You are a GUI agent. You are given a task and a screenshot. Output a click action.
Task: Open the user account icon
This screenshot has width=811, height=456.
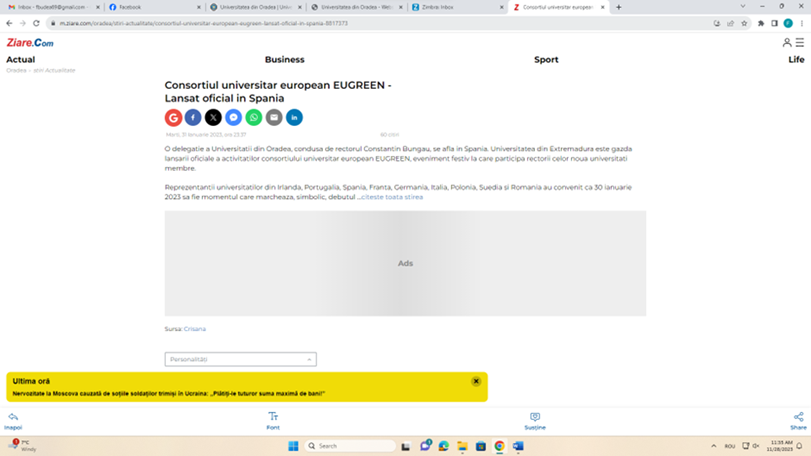(x=787, y=43)
